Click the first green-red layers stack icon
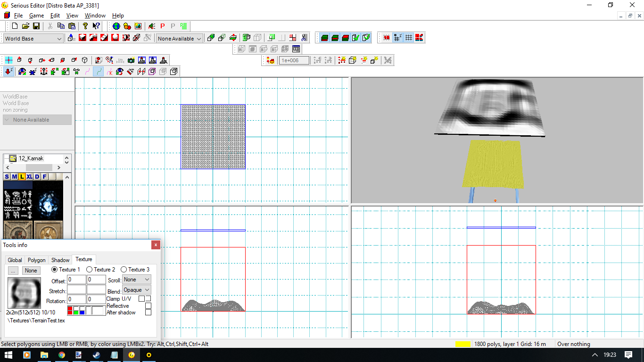The image size is (644, 362). click(324, 38)
